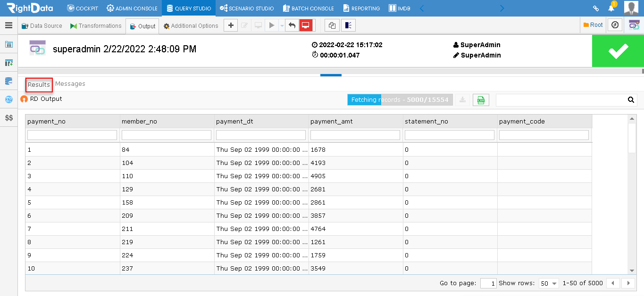This screenshot has height=296, width=644.
Task: Click the member_no column filter field
Action: click(167, 135)
